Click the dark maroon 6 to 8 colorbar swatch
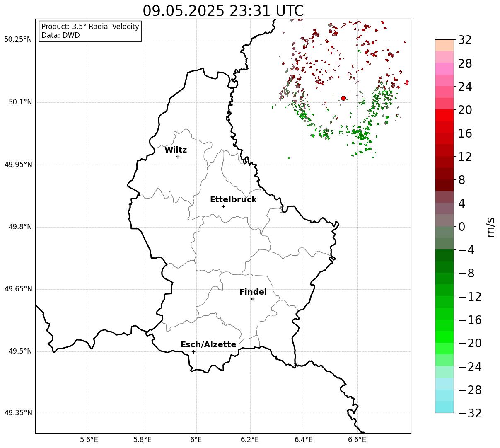 (x=444, y=185)
